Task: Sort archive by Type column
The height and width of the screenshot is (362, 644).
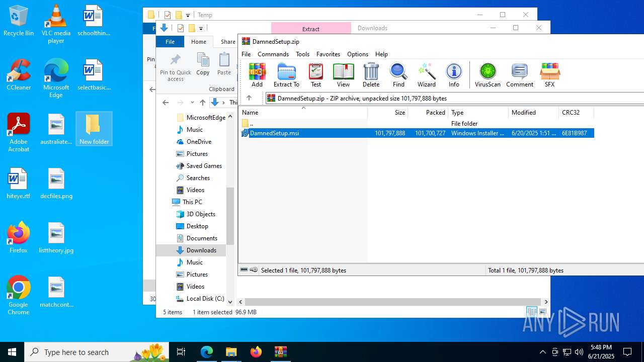Action: click(x=478, y=113)
